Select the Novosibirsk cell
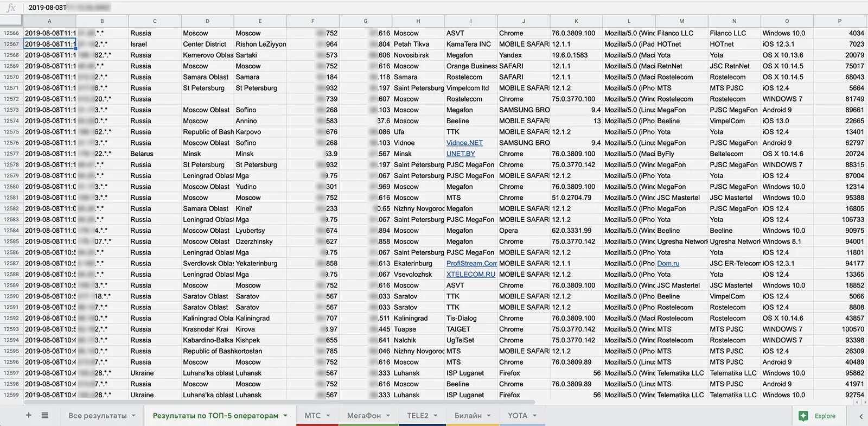This screenshot has width=868, height=426. (418, 55)
